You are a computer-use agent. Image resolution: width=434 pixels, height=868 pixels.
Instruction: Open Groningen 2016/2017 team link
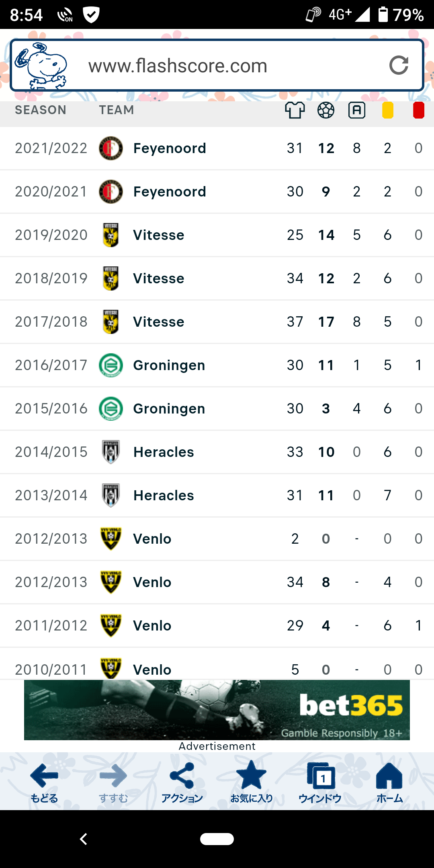click(169, 365)
